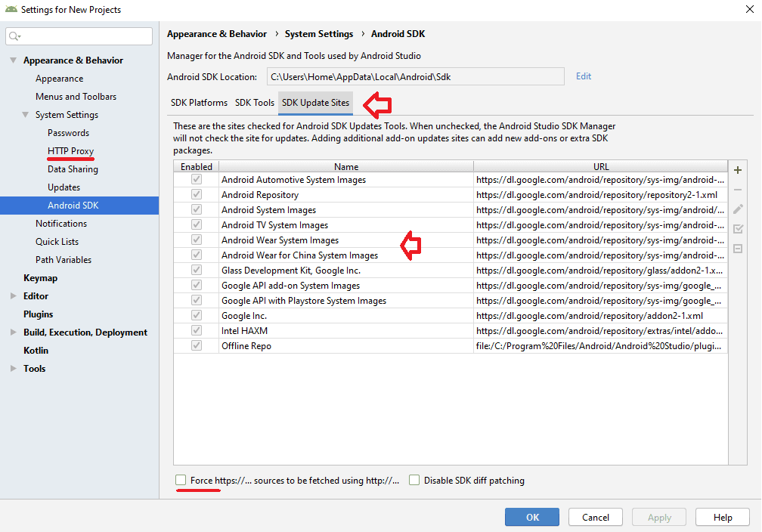
Task: Collapse the System Settings group
Action: (27, 114)
